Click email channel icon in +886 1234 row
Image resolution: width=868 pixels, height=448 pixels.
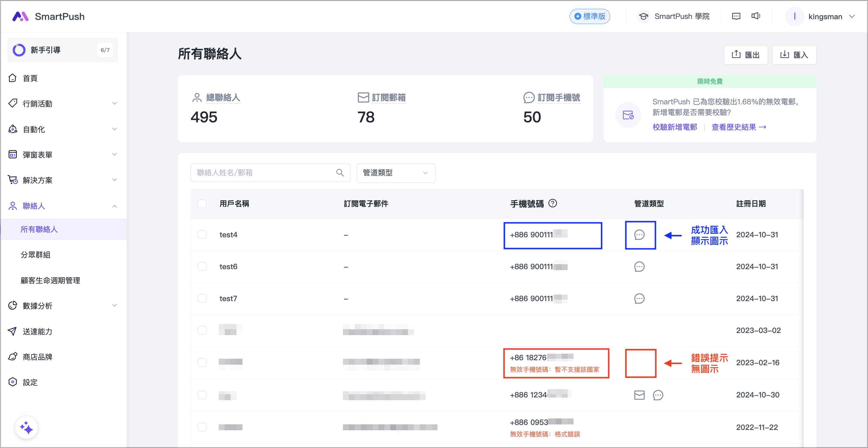coord(639,395)
